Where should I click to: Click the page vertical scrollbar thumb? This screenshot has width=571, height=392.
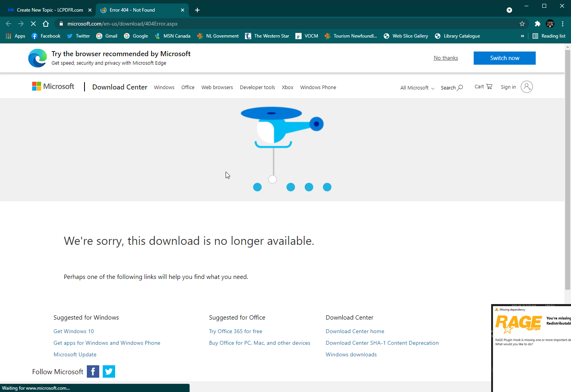point(568,170)
